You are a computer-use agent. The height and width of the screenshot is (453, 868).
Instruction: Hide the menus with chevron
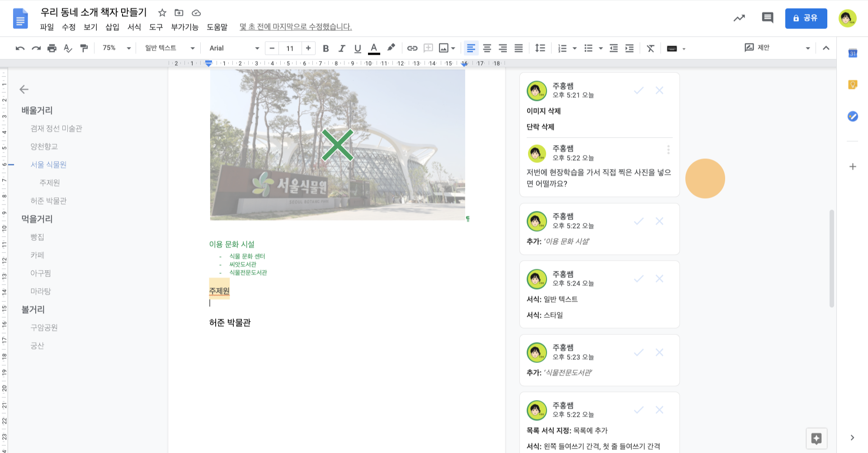point(826,48)
